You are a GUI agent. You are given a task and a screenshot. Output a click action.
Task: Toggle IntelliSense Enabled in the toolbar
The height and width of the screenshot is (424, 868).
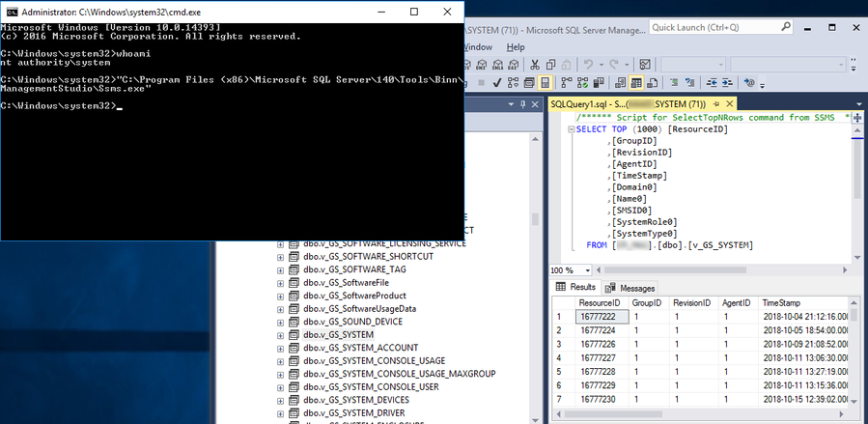(x=545, y=82)
